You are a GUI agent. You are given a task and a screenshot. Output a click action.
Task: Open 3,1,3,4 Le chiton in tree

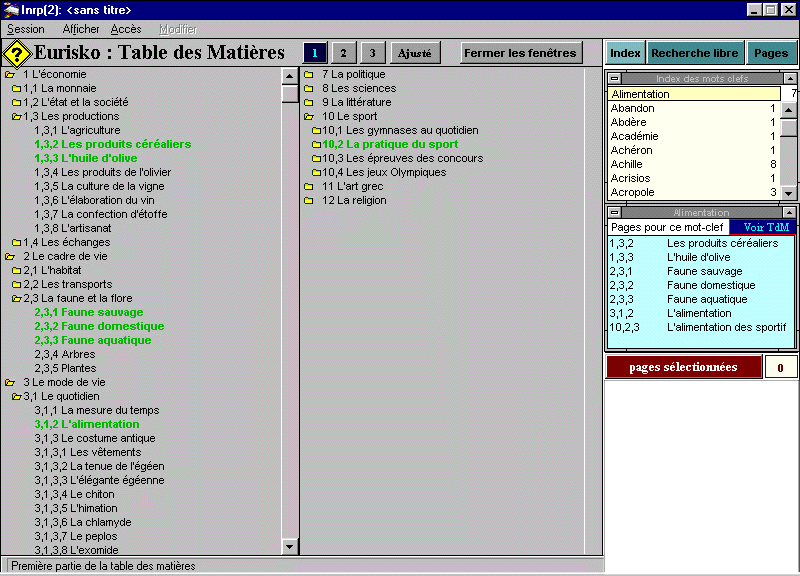[x=74, y=494]
